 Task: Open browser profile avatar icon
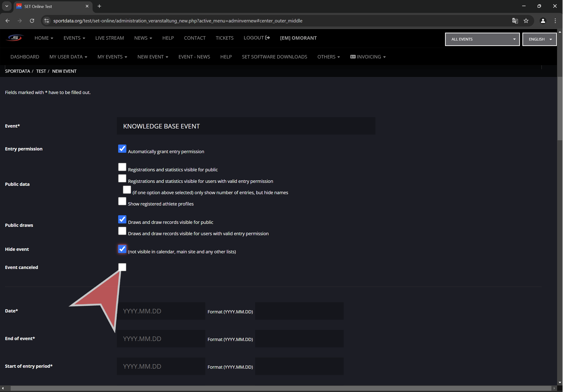[x=543, y=21]
